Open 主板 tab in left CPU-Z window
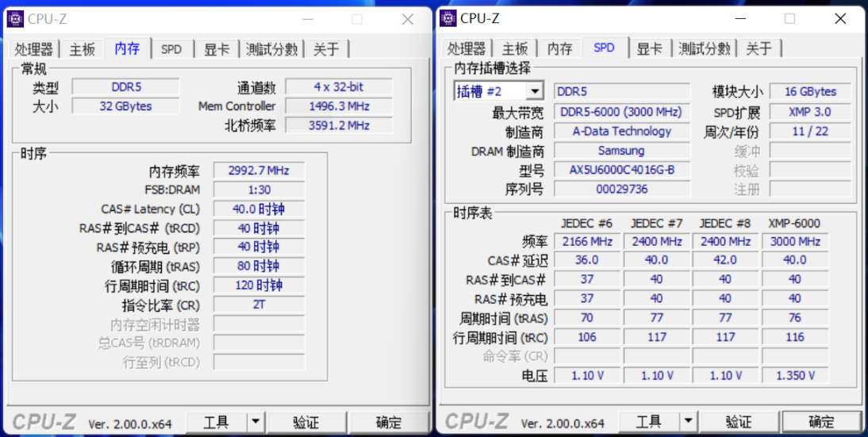This screenshot has height=437, width=868. 82,49
